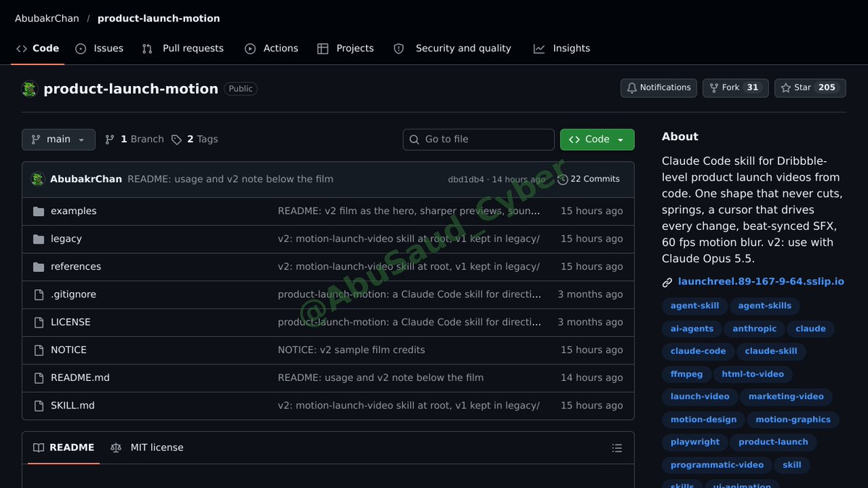Click the AbubakrChan breadcrumb link

pos(47,19)
